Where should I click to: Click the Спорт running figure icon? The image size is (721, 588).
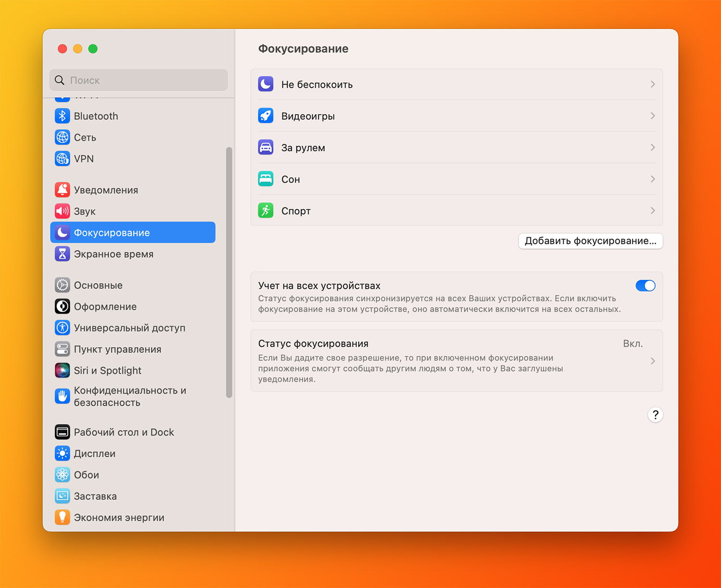point(266,211)
